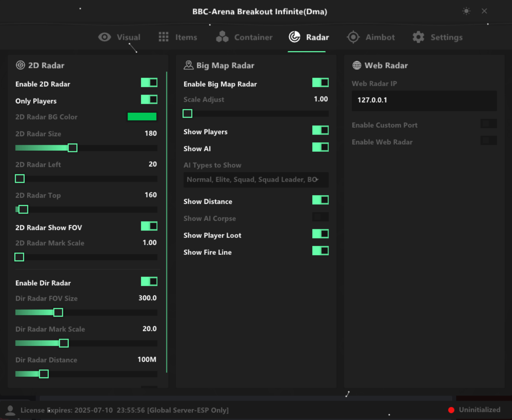The height and width of the screenshot is (420, 512).
Task: Click the Dir Radar Mark Scale slider handle
Action: [64, 343]
